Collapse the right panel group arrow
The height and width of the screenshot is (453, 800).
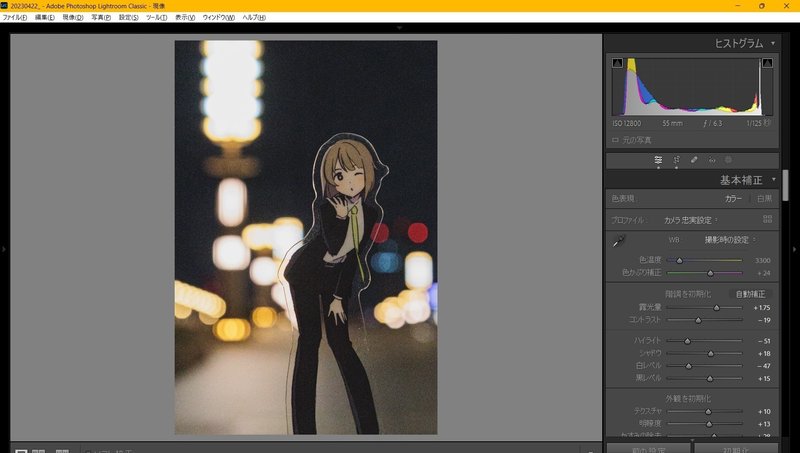tap(794, 249)
